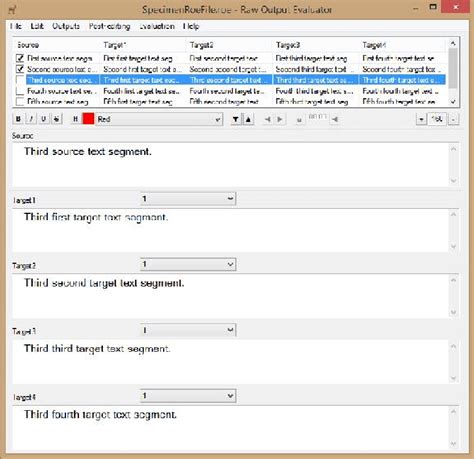The image size is (474, 459).
Task: Click the red color swatch
Action: click(88, 119)
